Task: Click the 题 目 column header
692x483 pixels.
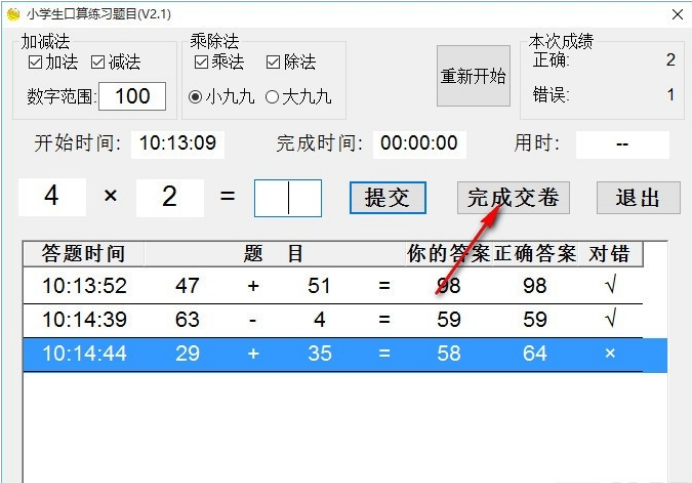Action: (x=275, y=254)
